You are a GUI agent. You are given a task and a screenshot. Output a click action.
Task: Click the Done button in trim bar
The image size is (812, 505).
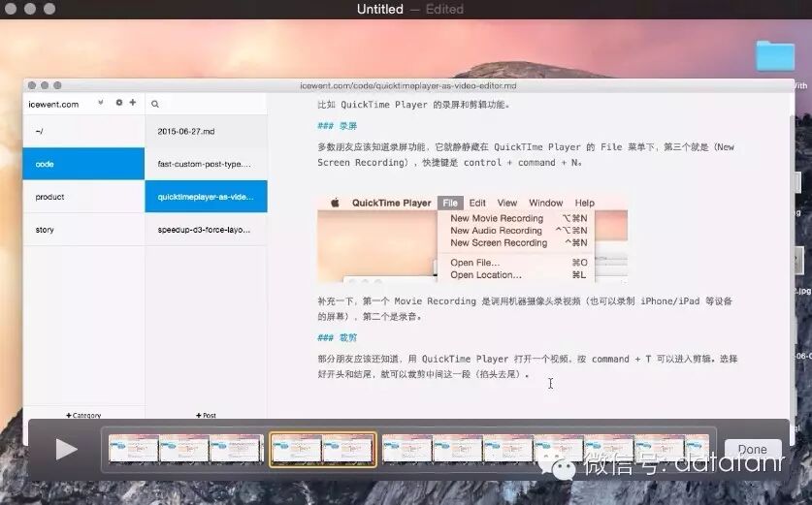coord(753,449)
